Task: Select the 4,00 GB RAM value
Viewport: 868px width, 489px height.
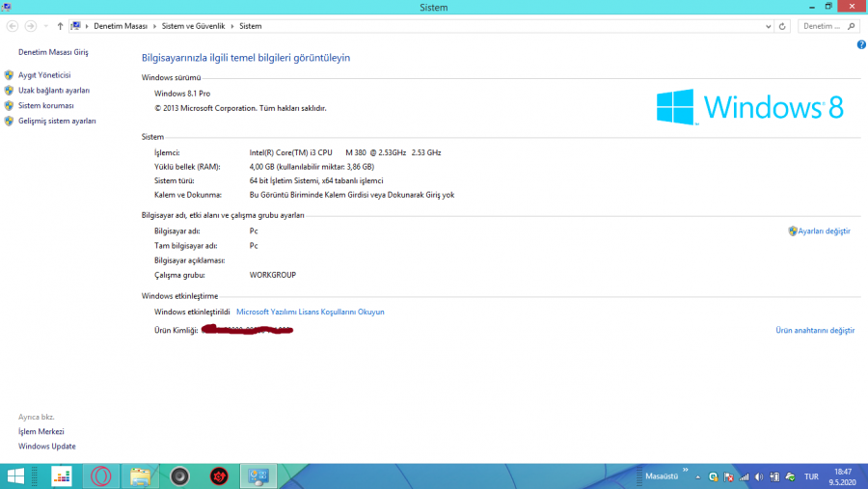Action: tap(312, 167)
